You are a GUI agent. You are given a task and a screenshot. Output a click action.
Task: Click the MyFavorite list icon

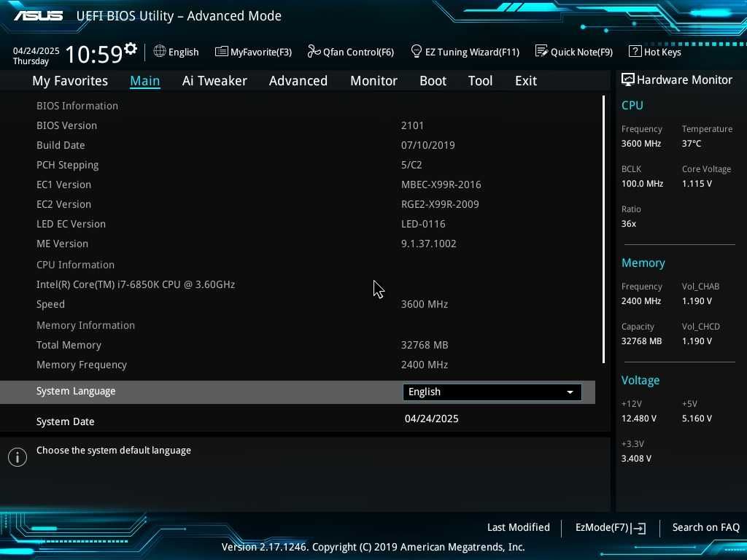click(221, 52)
